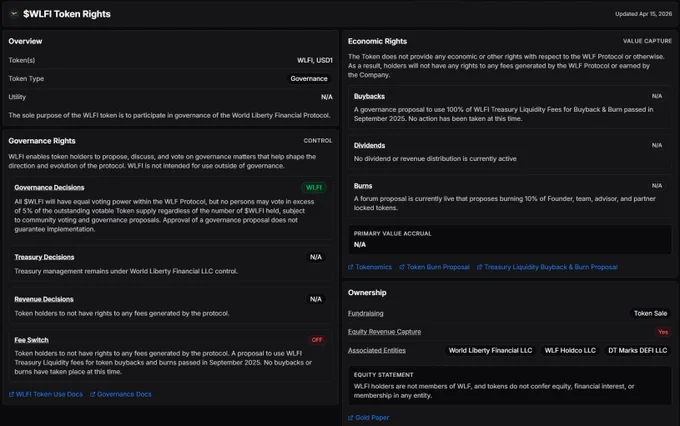The width and height of the screenshot is (680, 426).
Task: Click the Treasury Decisions underlined heading
Action: pos(44,257)
